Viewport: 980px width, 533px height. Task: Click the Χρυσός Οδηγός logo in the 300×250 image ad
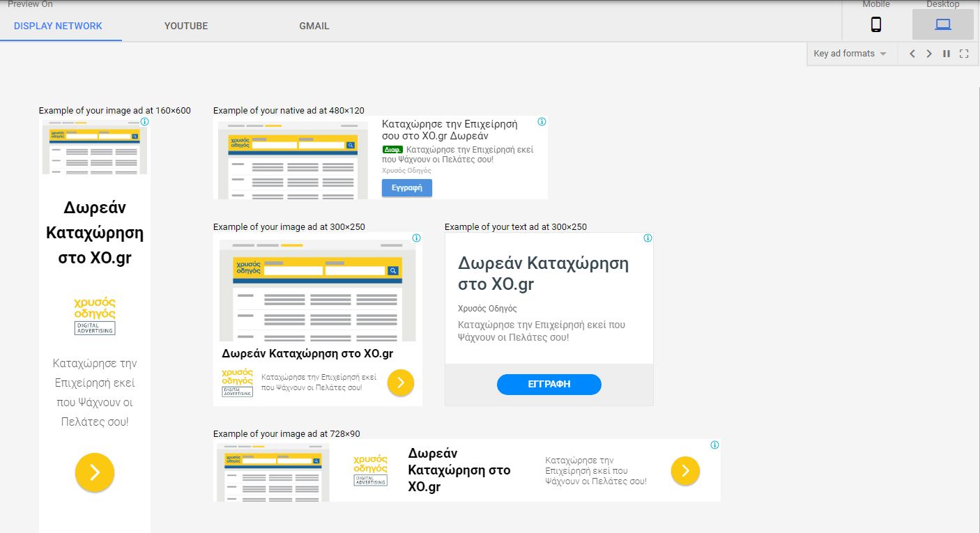pyautogui.click(x=237, y=383)
